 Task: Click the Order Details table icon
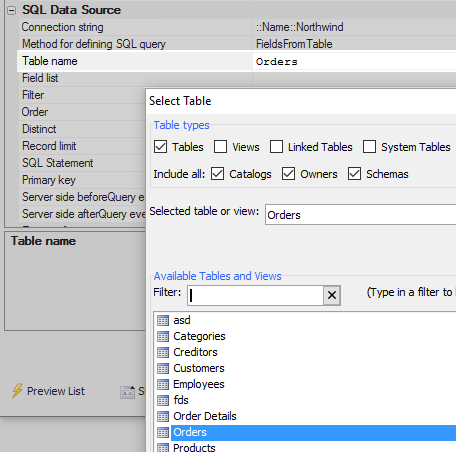[x=163, y=417]
